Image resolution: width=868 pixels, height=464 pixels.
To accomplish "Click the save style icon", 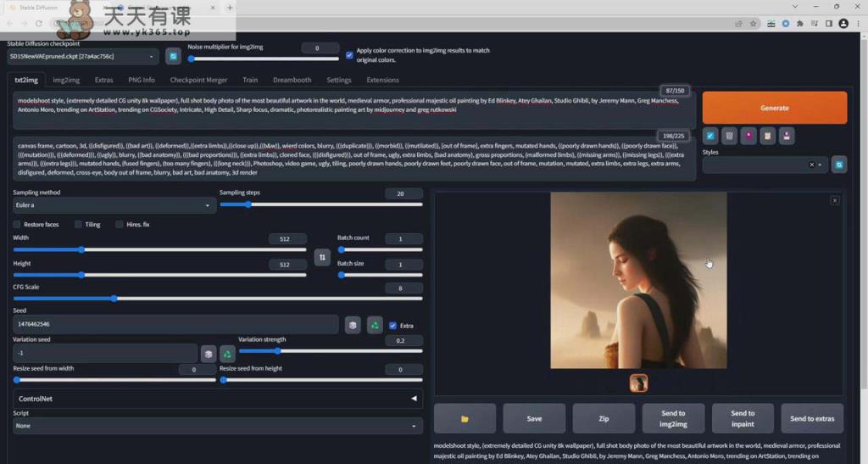I will [x=787, y=136].
